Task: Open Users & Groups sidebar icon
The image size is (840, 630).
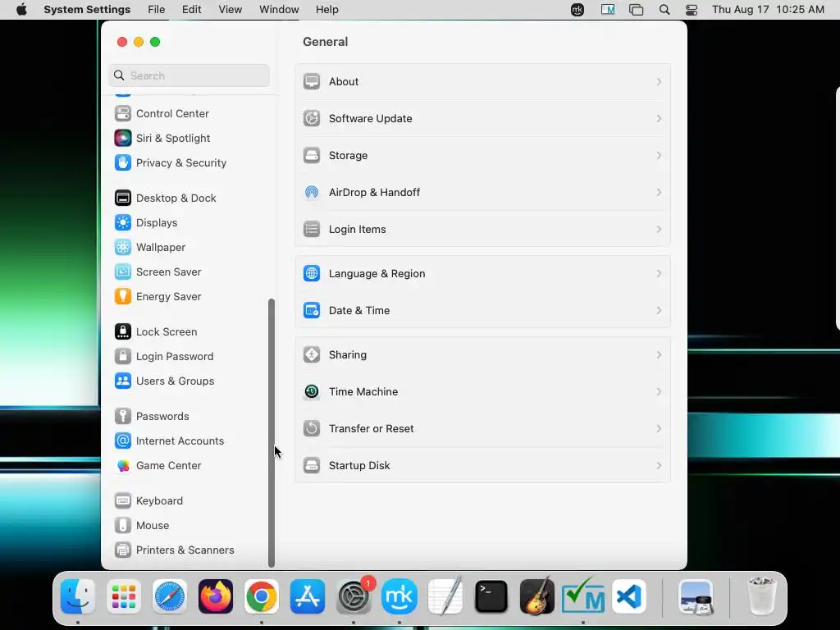Action: coord(123,381)
